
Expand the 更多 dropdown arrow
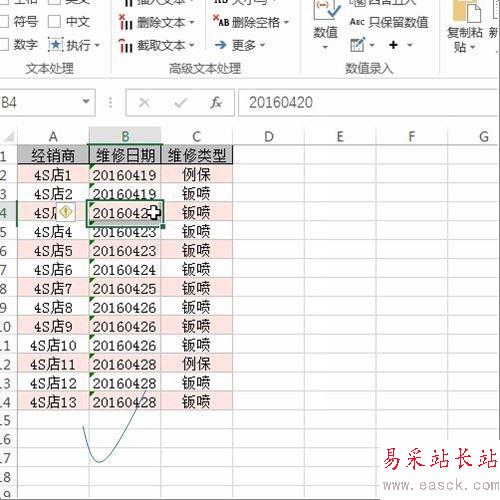(262, 45)
